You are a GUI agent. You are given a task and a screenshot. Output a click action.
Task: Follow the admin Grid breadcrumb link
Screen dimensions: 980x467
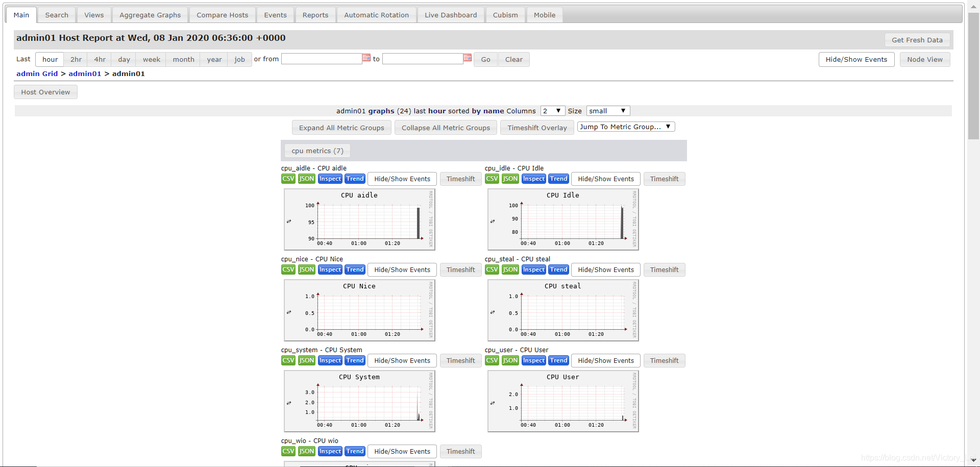[37, 73]
